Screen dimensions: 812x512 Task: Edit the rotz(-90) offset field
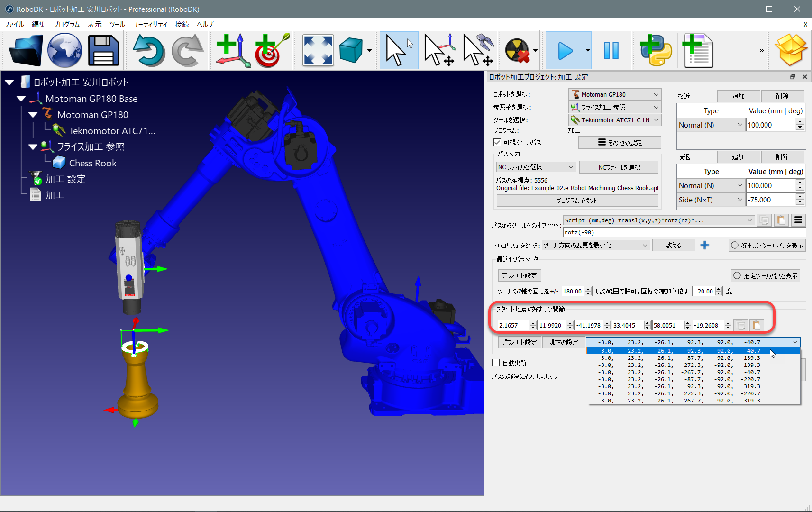pyautogui.click(x=684, y=232)
